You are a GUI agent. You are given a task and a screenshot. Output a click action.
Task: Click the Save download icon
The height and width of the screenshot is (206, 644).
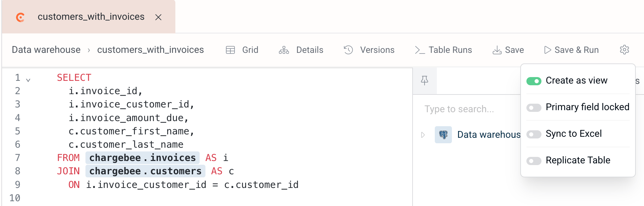(x=497, y=50)
